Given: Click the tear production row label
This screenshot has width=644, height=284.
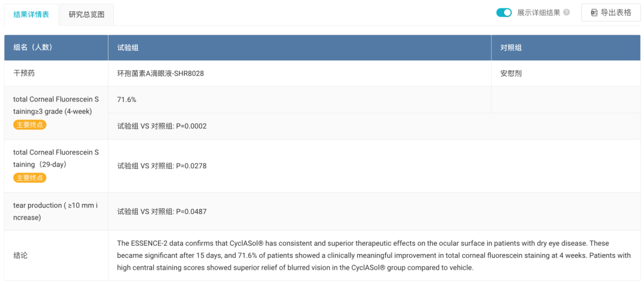Looking at the screenshot, I should pos(55,212).
